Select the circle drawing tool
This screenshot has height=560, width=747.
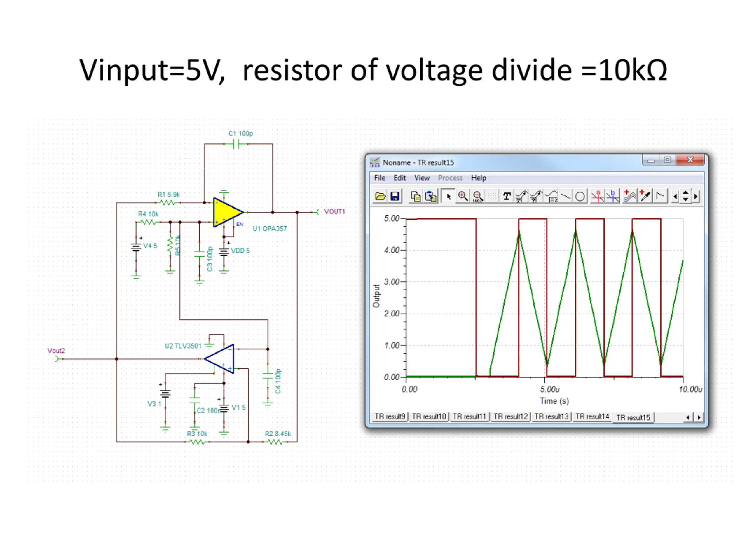coord(580,197)
